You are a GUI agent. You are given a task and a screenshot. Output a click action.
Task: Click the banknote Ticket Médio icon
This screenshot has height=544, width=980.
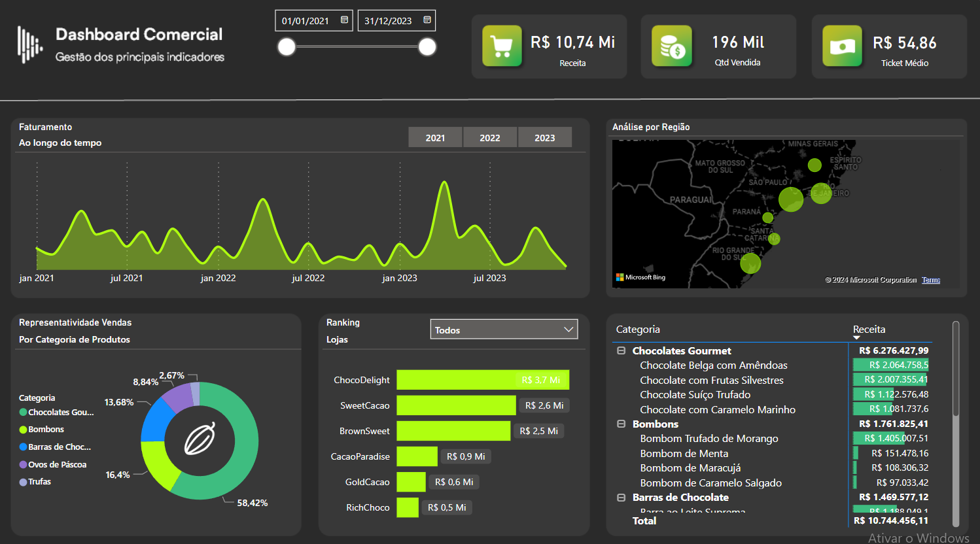click(842, 46)
